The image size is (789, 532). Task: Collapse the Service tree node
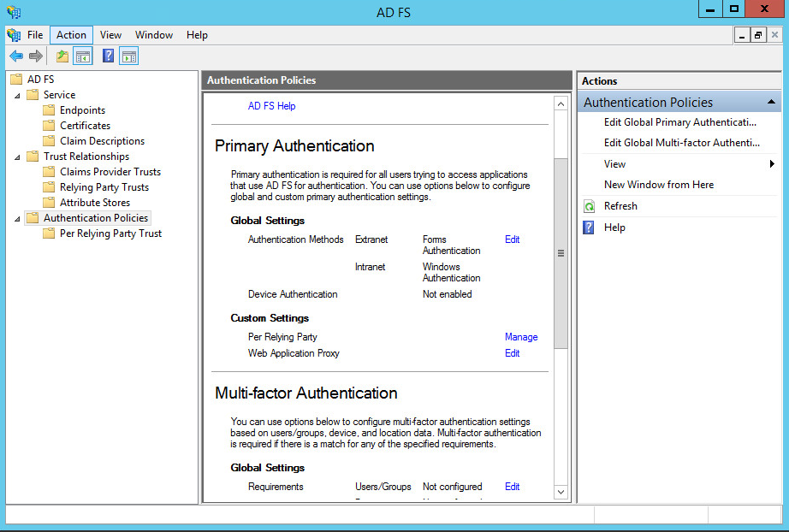pyautogui.click(x=17, y=96)
